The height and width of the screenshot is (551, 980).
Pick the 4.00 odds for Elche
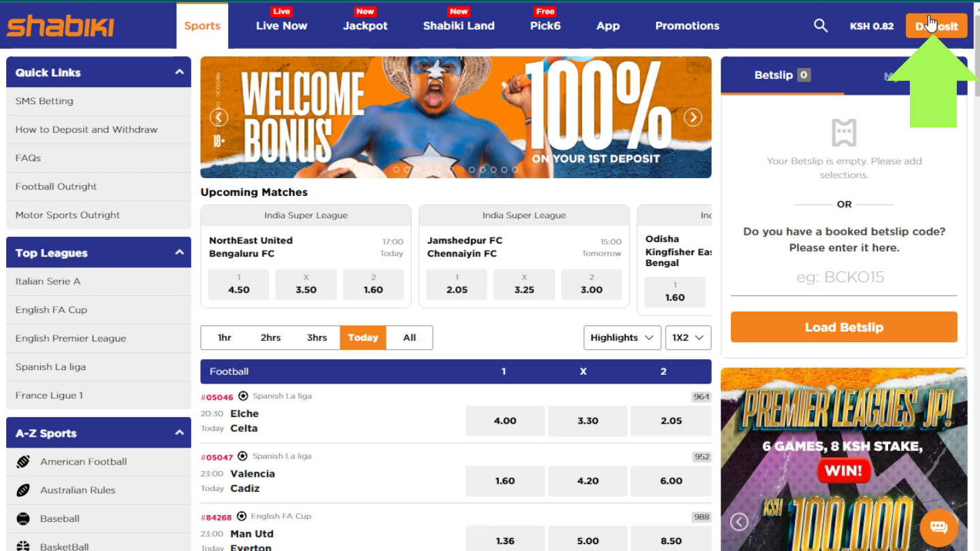point(505,421)
